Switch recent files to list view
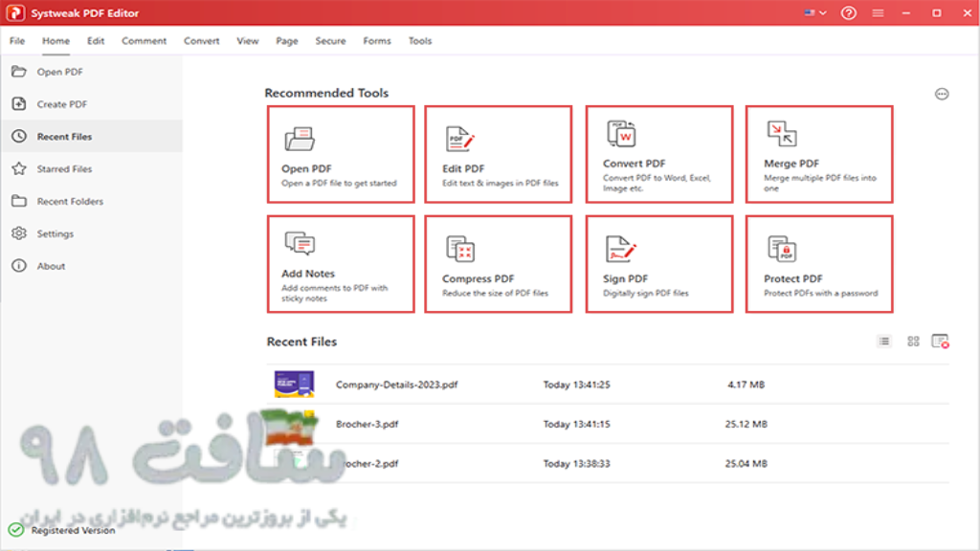The height and width of the screenshot is (551, 980). (x=883, y=342)
